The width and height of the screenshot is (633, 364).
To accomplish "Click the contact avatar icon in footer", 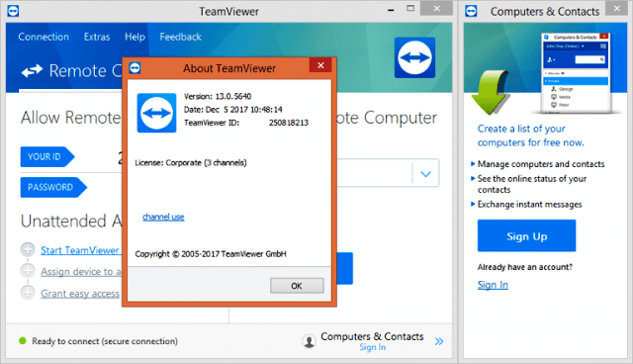I will [x=309, y=341].
